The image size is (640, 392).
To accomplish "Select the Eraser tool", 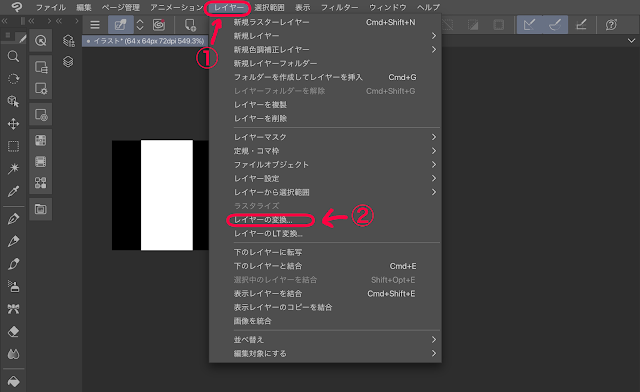I will (13, 331).
